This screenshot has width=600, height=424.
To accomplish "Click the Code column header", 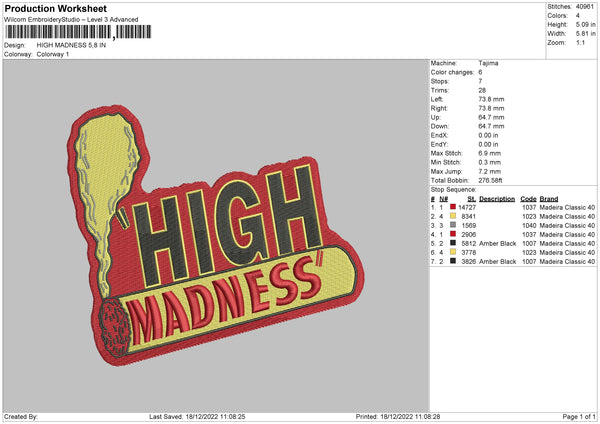I will pyautogui.click(x=528, y=198).
